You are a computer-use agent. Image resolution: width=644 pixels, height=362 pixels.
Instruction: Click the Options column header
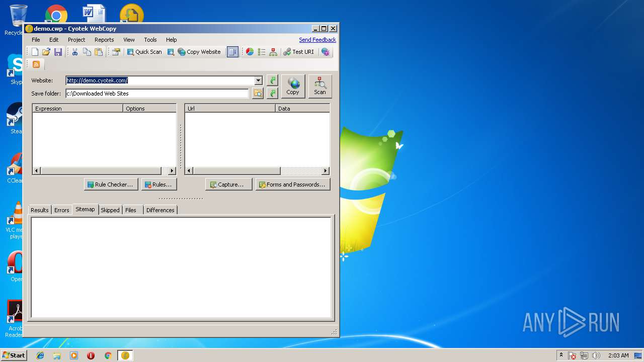[149, 109]
